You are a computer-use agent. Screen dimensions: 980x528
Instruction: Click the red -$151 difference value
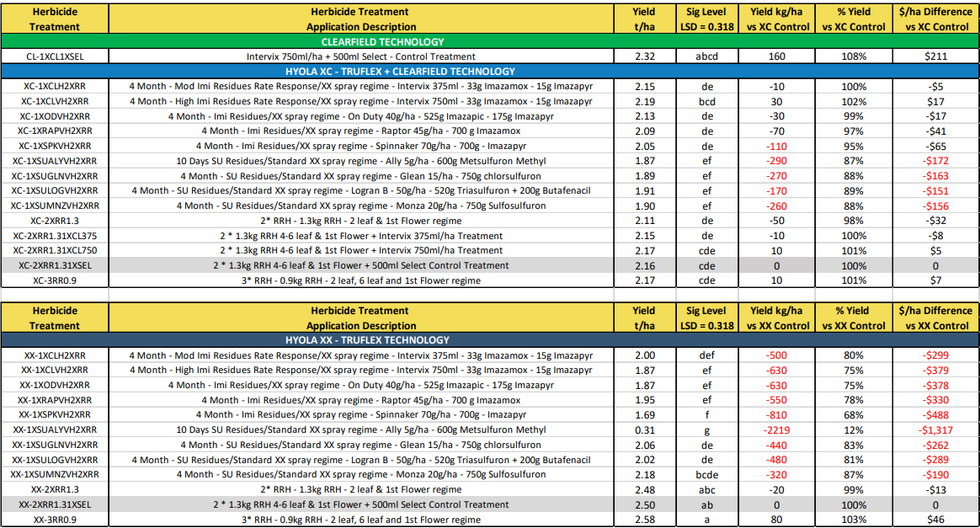point(935,190)
